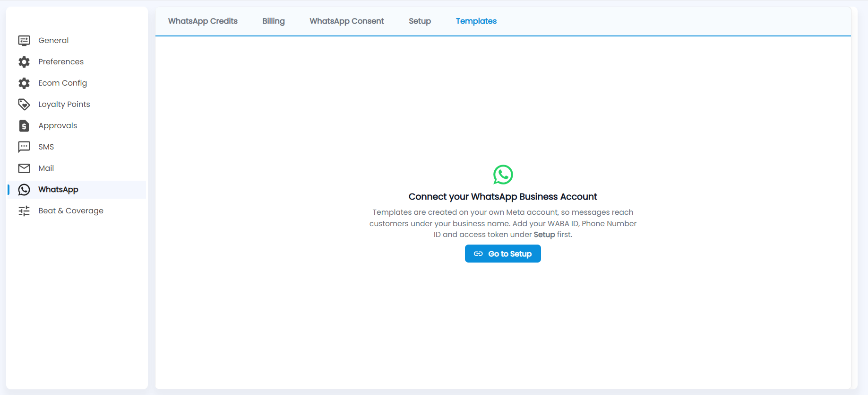Click the Go to Setup button
The width and height of the screenshot is (868, 395).
503,254
